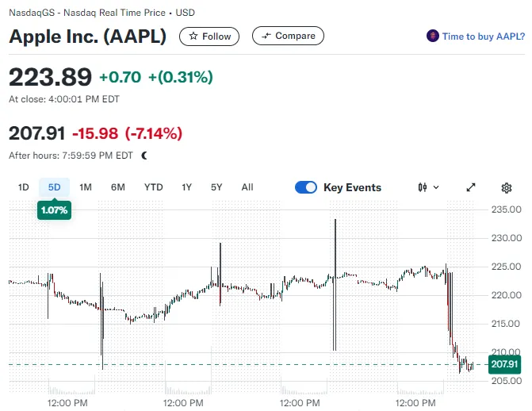Image resolution: width=532 pixels, height=411 pixels.
Task: Show the 5Y chart range
Action: click(x=216, y=188)
